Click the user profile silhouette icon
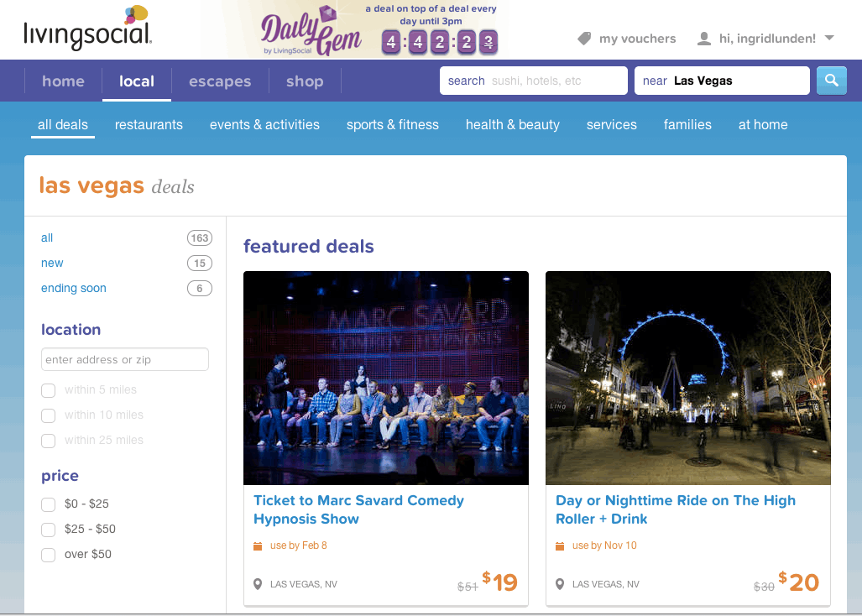Viewport: 862px width, 616px height. pyautogui.click(x=703, y=39)
